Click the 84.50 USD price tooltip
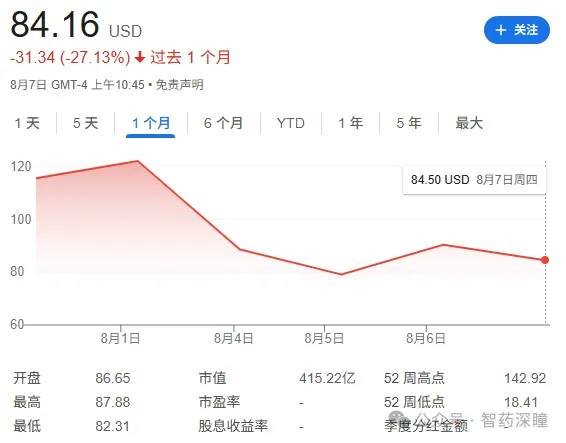Screen dimensions: 566x443 [474, 180]
